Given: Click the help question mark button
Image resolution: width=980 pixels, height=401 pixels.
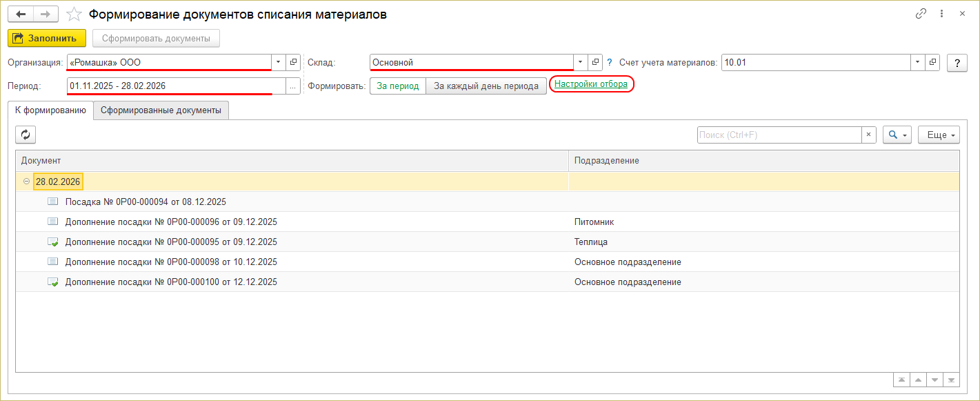Looking at the screenshot, I should [957, 63].
